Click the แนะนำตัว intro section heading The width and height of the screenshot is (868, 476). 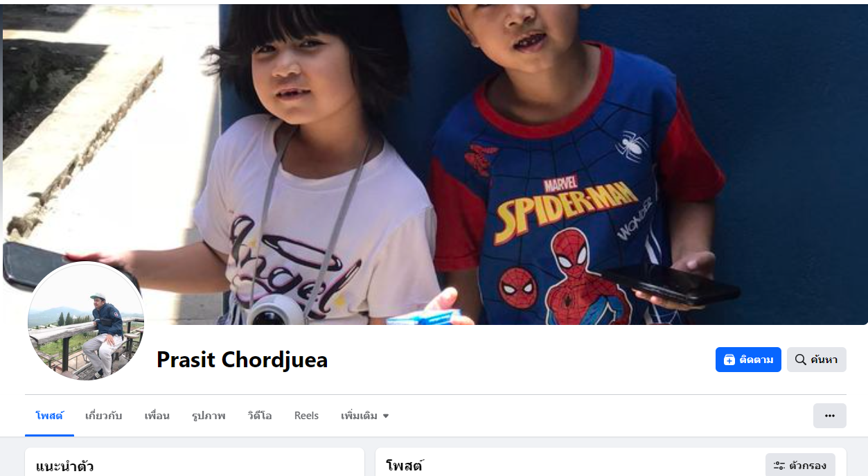65,466
